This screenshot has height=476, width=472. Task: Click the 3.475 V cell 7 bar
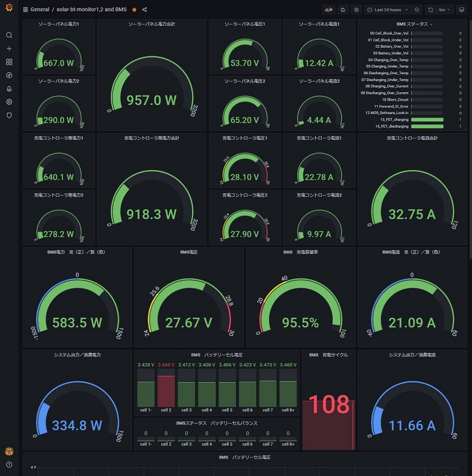tap(267, 394)
